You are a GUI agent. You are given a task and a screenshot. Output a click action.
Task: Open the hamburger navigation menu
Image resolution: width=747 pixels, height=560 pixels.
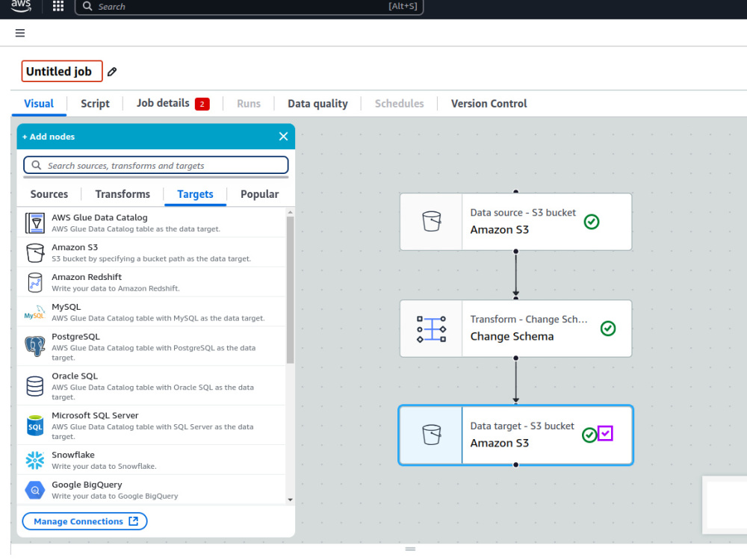[x=20, y=33]
